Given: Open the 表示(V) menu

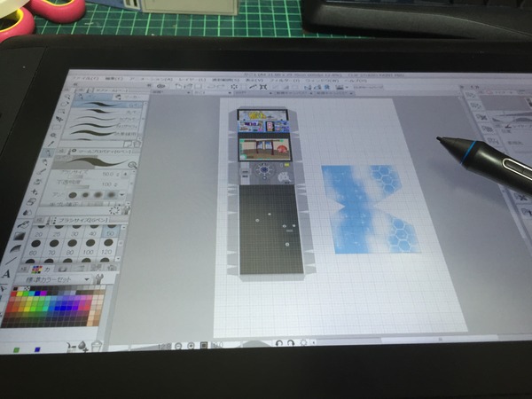Looking at the screenshot, I should pyautogui.click(x=254, y=80).
